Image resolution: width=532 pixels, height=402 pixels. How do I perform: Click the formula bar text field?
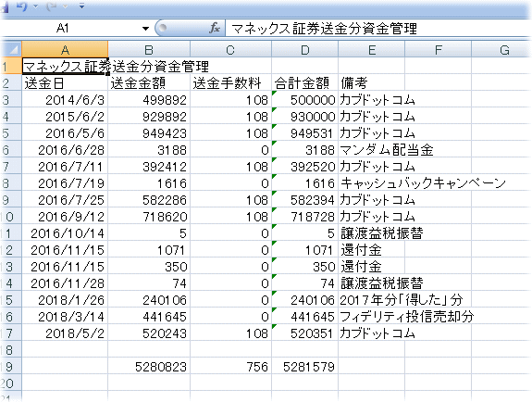377,28
